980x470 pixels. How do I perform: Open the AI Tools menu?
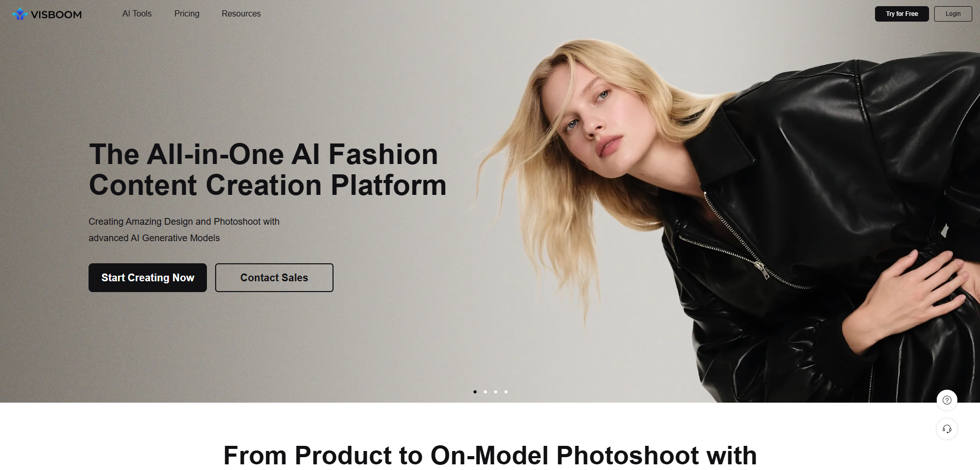tap(137, 14)
